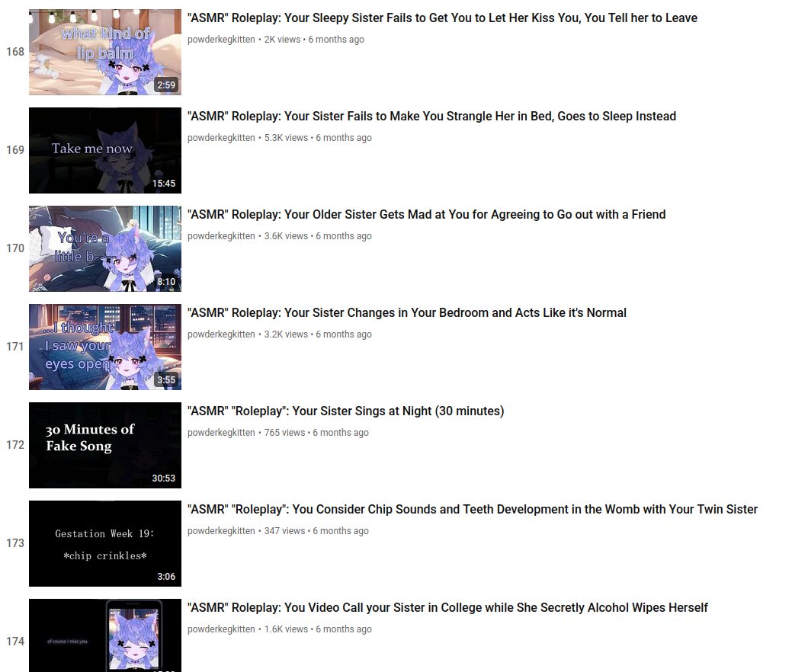Image resolution: width=792 pixels, height=672 pixels.
Task: Select the 15:45 duration badge on thumbnail
Action: tap(164, 184)
